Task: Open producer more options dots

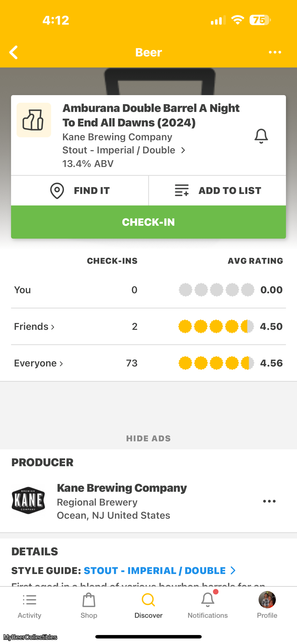Action: [x=269, y=501]
